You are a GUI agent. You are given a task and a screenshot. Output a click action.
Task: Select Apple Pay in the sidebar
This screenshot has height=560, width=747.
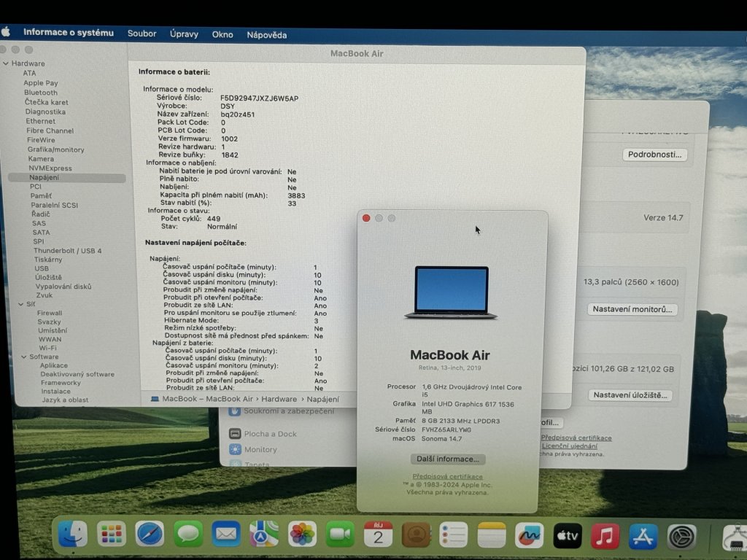point(41,83)
